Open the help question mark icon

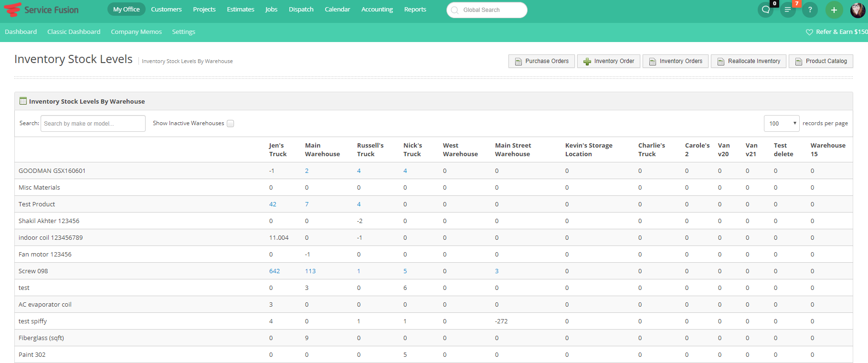(810, 10)
